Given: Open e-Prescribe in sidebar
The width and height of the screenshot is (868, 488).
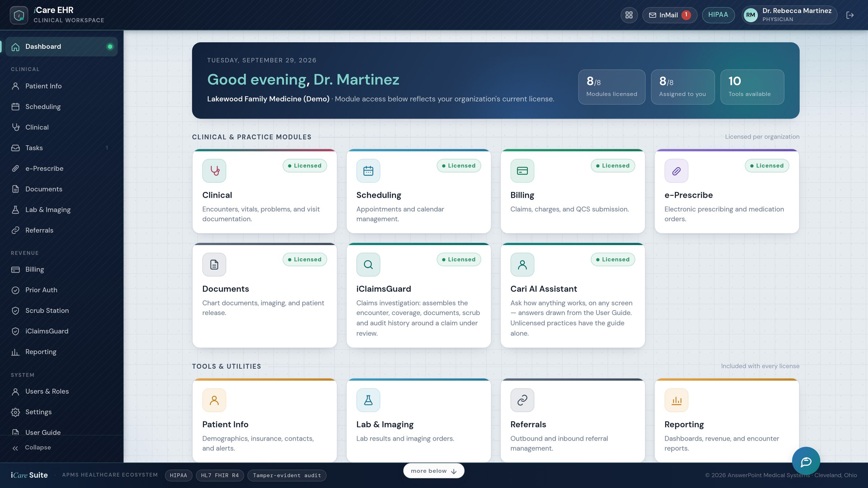Looking at the screenshot, I should click(x=61, y=168).
